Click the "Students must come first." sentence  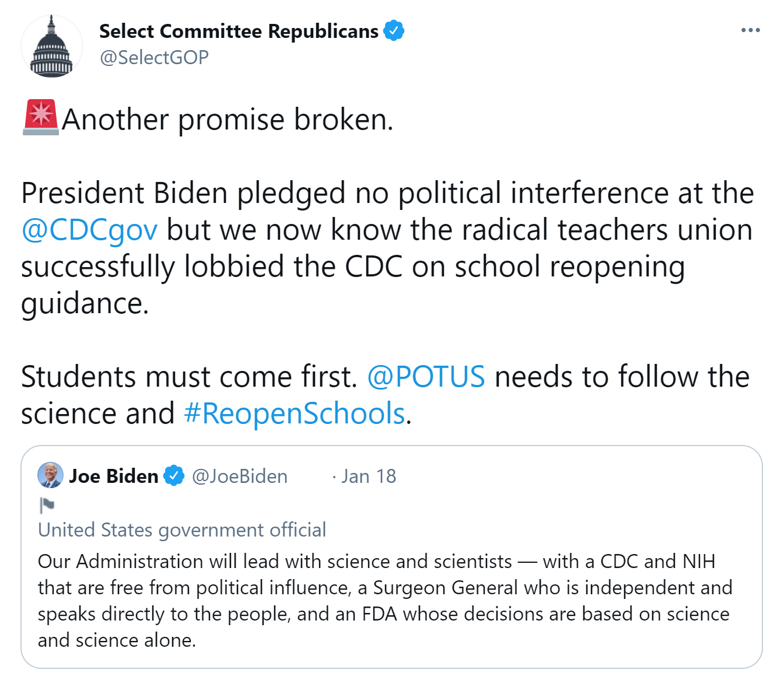point(189,377)
